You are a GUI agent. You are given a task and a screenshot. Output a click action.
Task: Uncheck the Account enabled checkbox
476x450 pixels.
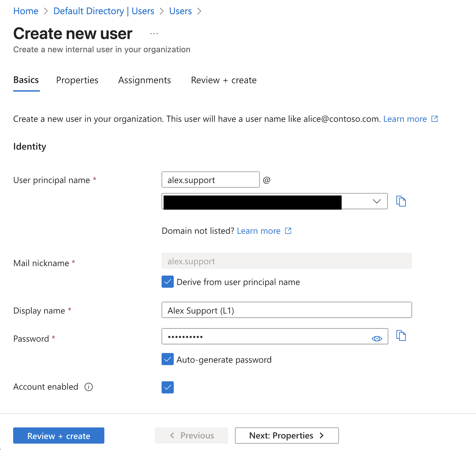tap(167, 387)
